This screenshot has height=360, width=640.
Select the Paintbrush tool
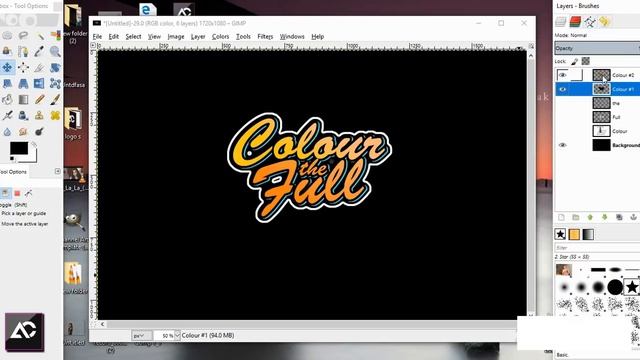(x=55, y=99)
